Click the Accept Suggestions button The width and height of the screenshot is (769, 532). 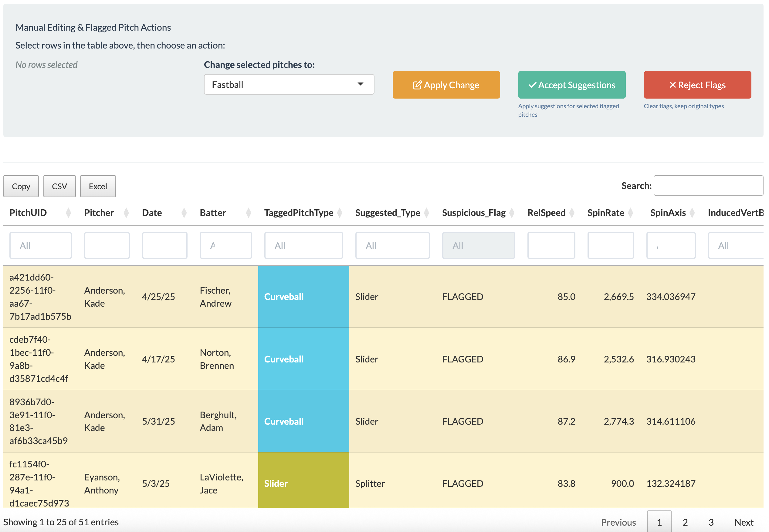[x=571, y=85]
